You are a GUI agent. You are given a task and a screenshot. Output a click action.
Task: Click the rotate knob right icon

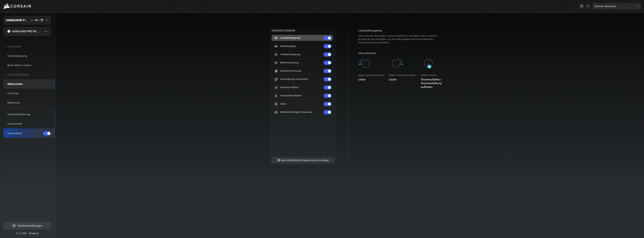tap(397, 63)
